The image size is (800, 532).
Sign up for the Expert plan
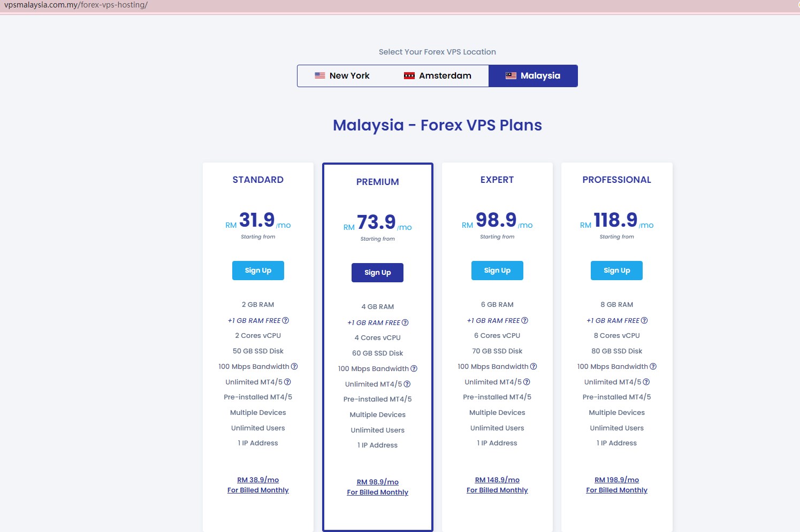(497, 271)
